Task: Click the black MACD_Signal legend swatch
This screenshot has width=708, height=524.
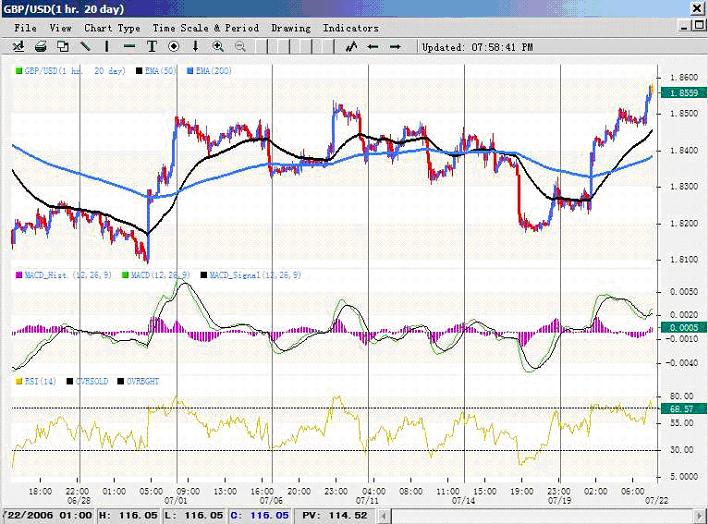Action: tap(204, 275)
